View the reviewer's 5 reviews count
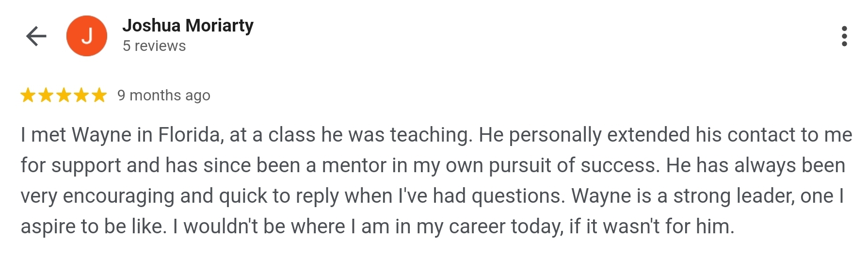This screenshot has height=259, width=868. [x=154, y=46]
